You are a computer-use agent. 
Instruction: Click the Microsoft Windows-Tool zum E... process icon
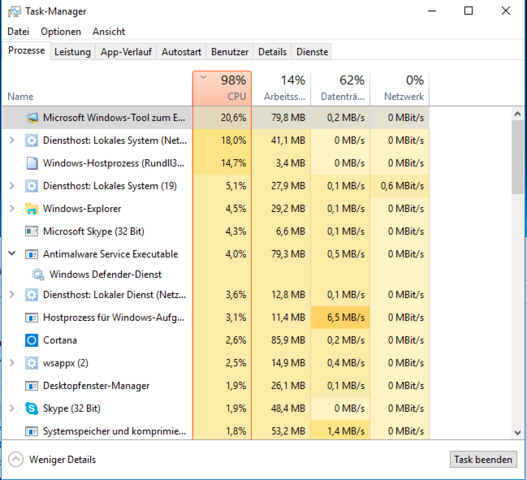tap(32, 118)
